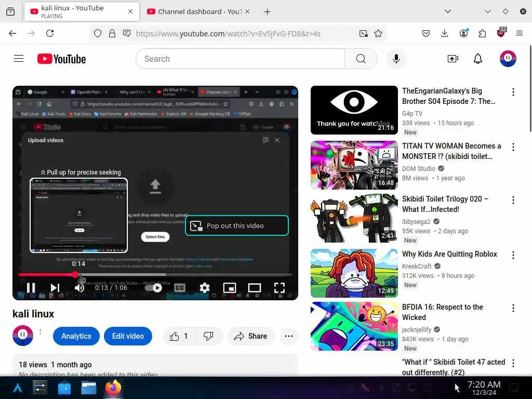Show site security lock information
Screen dimensions: 532x399
pyautogui.click(x=112, y=33)
